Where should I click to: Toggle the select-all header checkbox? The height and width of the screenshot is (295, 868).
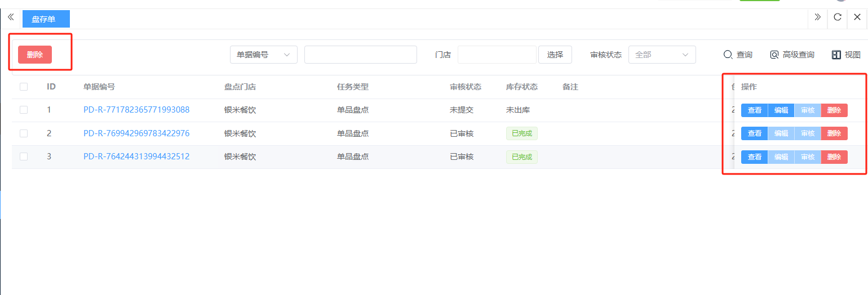[24, 87]
